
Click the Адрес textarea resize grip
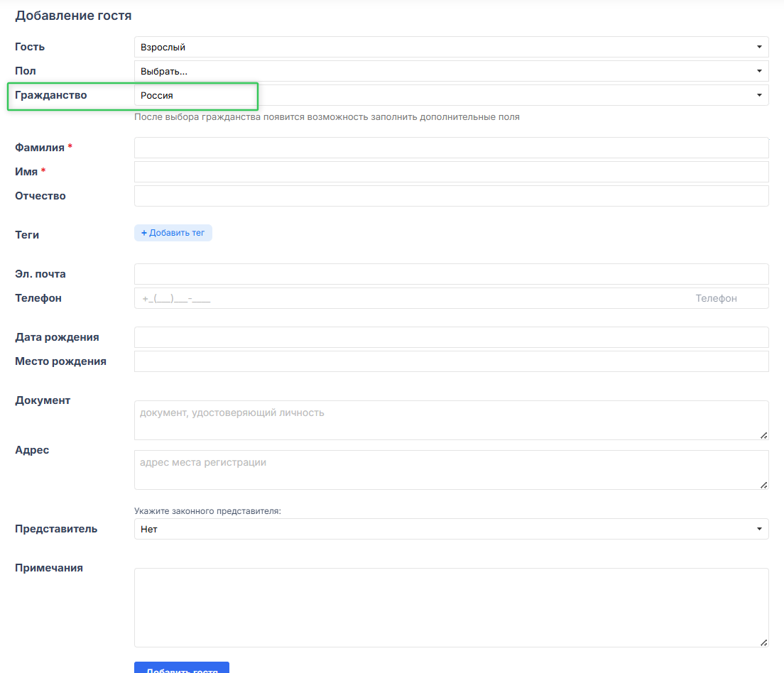pos(763,485)
